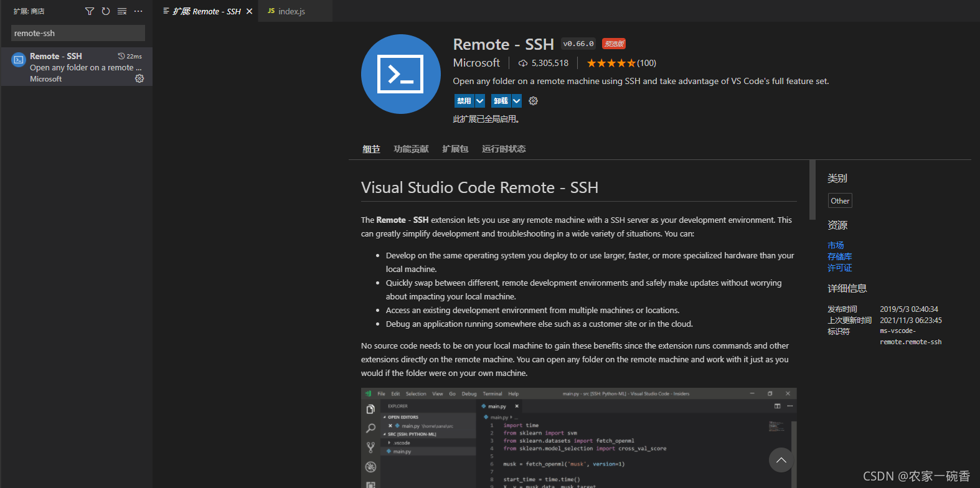Switch to the 功能贡献 feature contributions tab
The image size is (980, 488).
click(411, 149)
